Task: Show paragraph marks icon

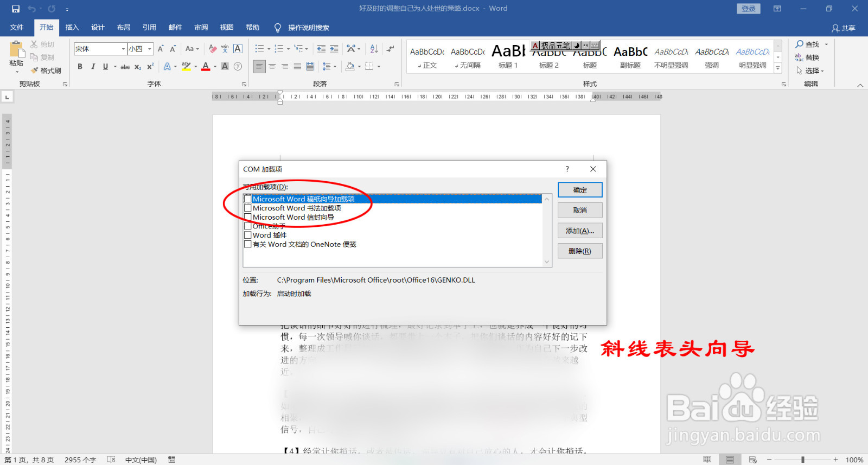Action: pos(391,49)
